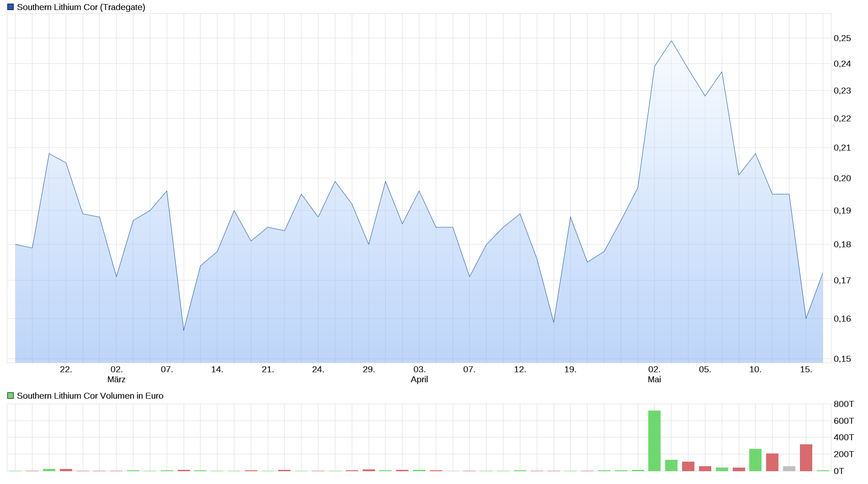Click the '0,25' price axis label
Viewport: 868px width, 484px height.
pyautogui.click(x=842, y=38)
